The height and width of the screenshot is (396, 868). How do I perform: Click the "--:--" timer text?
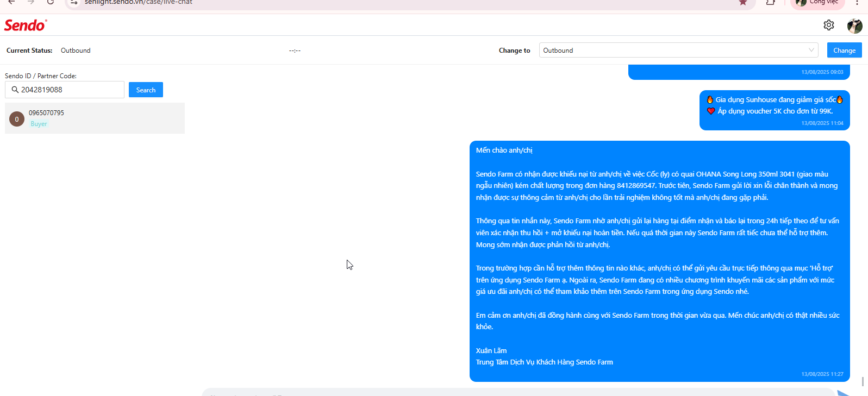point(295,51)
